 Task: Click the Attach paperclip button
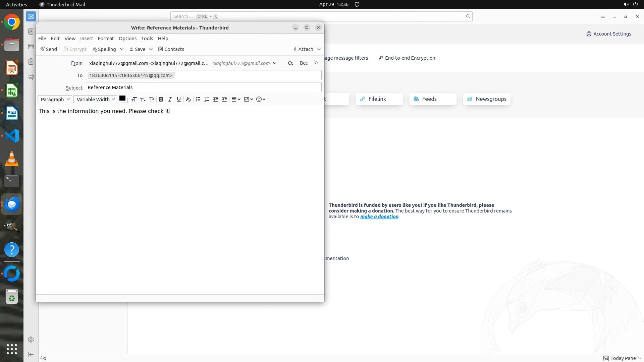click(303, 49)
